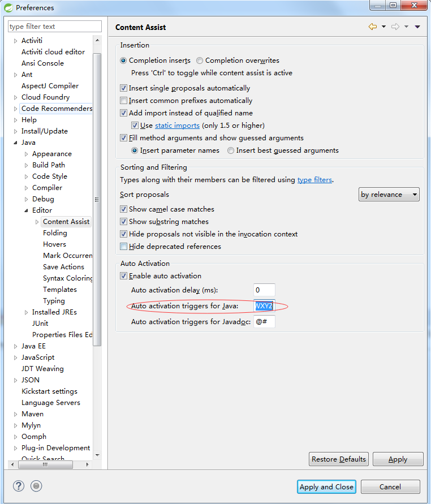Open the Folding preferences page
Screen dimensions: 431x504
[55, 232]
